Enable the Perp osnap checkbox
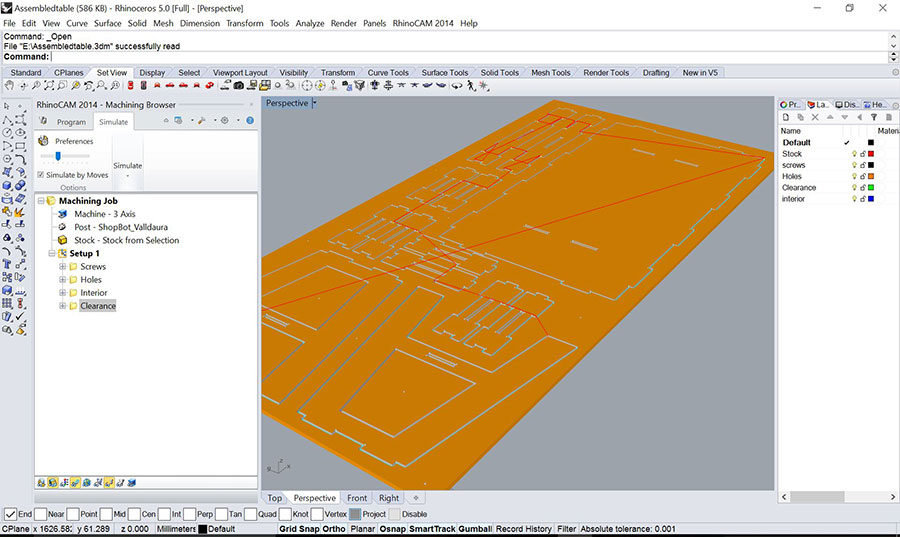Screen dimensions: 900x537 coord(189,514)
